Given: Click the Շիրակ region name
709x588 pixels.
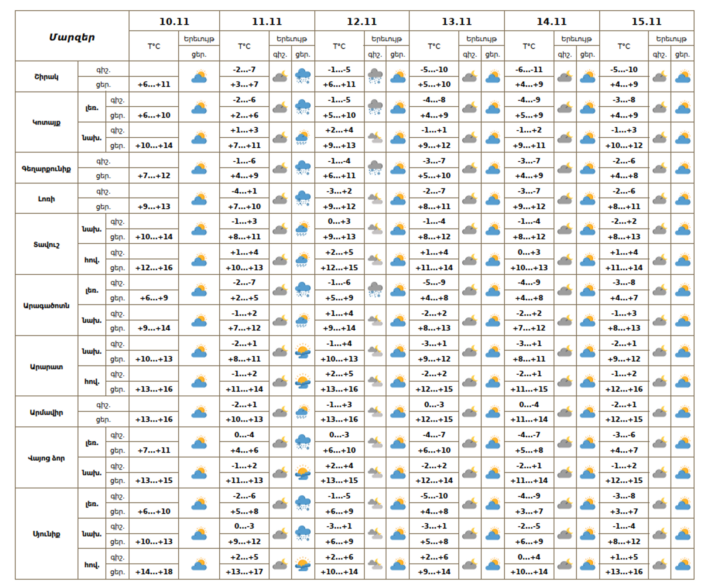Looking at the screenshot, I should [47, 77].
